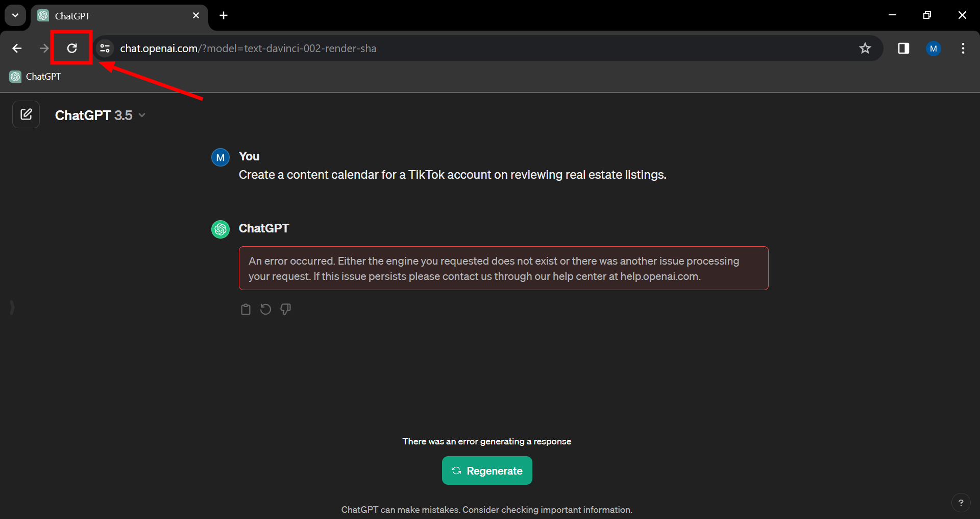The image size is (980, 519).
Task: Expand the tab search dropdown arrow
Action: click(15, 15)
